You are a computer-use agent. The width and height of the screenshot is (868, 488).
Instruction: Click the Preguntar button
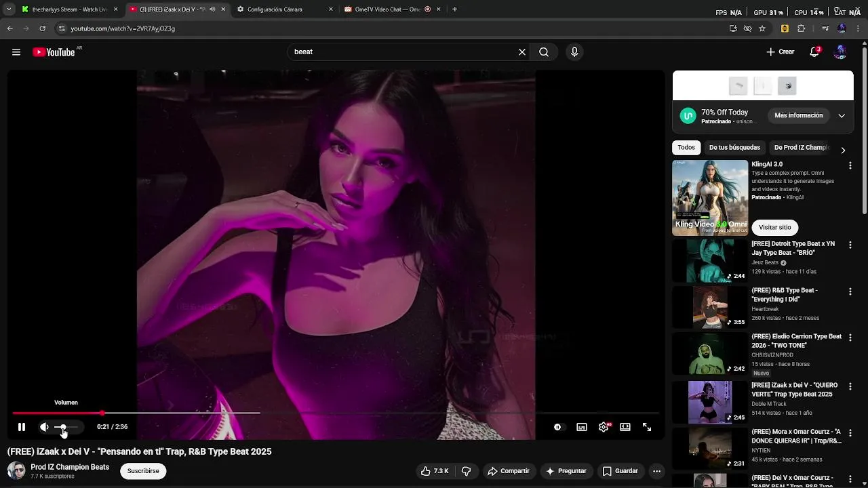click(566, 471)
